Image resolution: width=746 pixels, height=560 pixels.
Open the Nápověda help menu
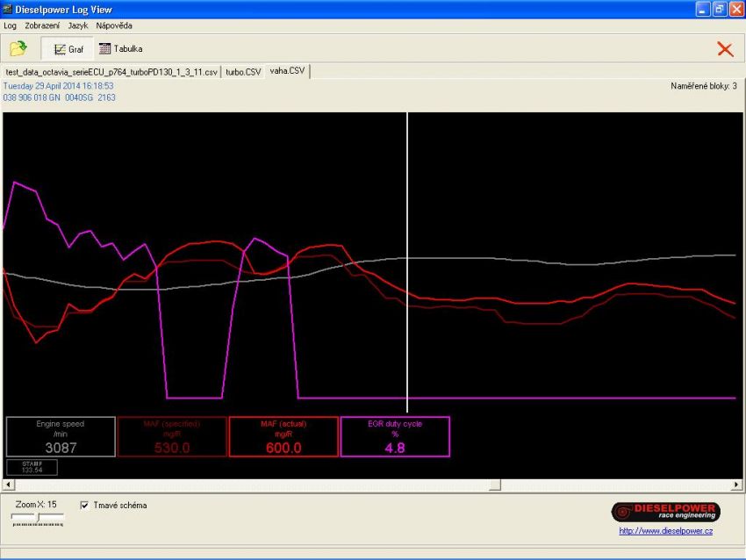[x=114, y=25]
